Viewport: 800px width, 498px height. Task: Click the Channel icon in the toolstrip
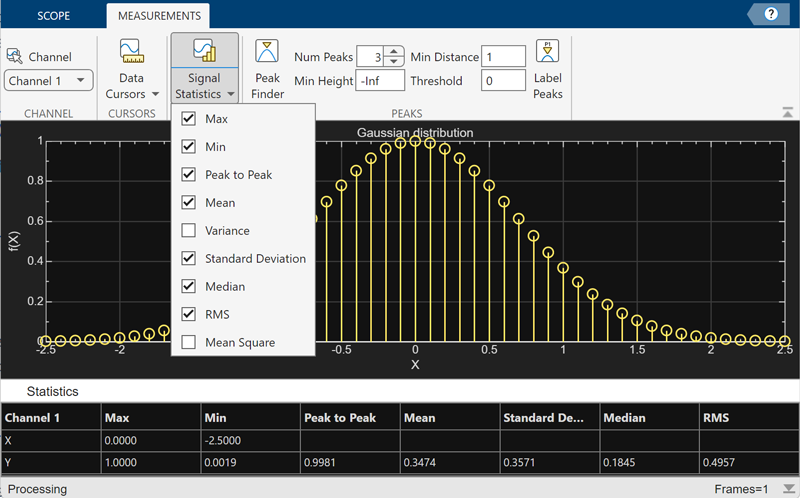15,56
